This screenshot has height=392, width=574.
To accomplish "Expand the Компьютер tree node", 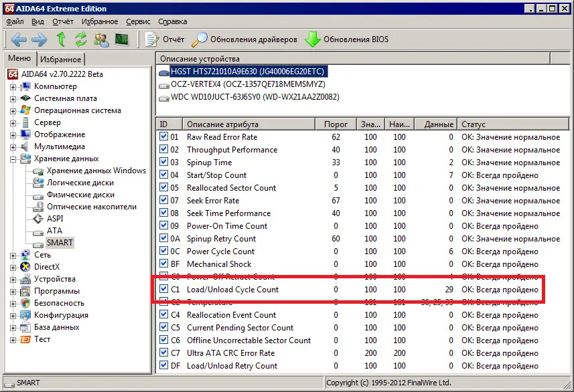I will click(x=13, y=87).
